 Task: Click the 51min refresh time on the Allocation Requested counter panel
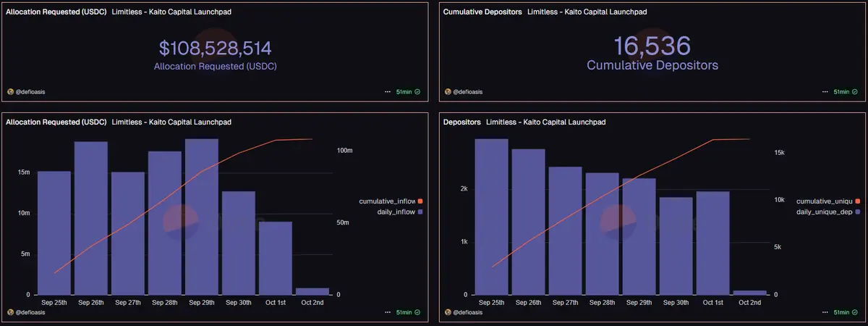(x=404, y=92)
